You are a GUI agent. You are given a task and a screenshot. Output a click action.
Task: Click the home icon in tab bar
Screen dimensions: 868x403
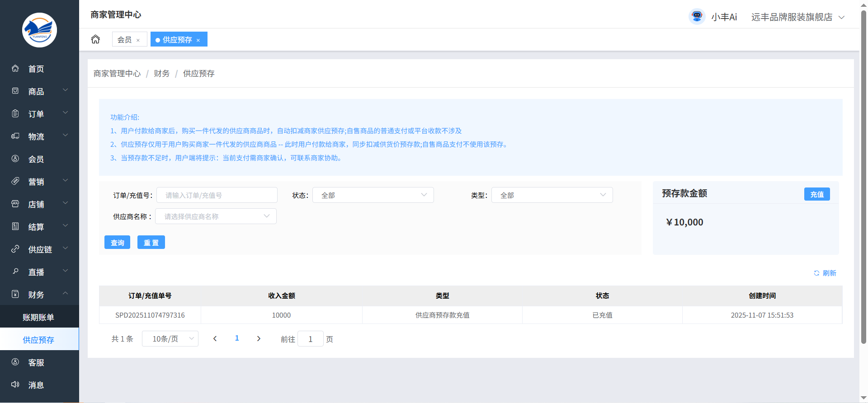point(95,39)
